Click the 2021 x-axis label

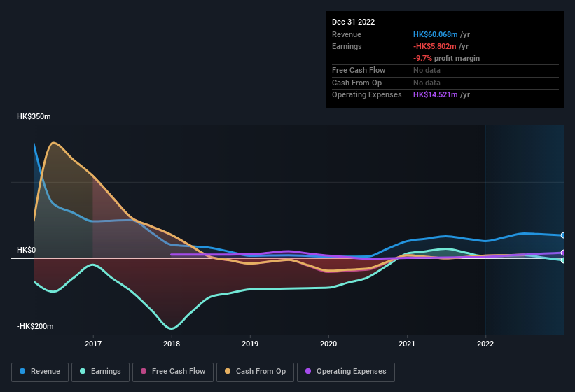coord(407,344)
